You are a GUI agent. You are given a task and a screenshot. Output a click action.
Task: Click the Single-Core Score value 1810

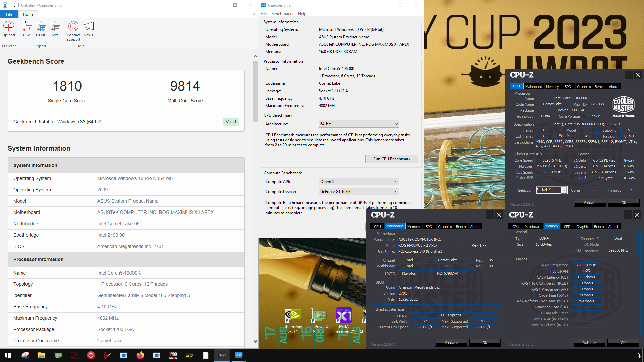tap(67, 86)
